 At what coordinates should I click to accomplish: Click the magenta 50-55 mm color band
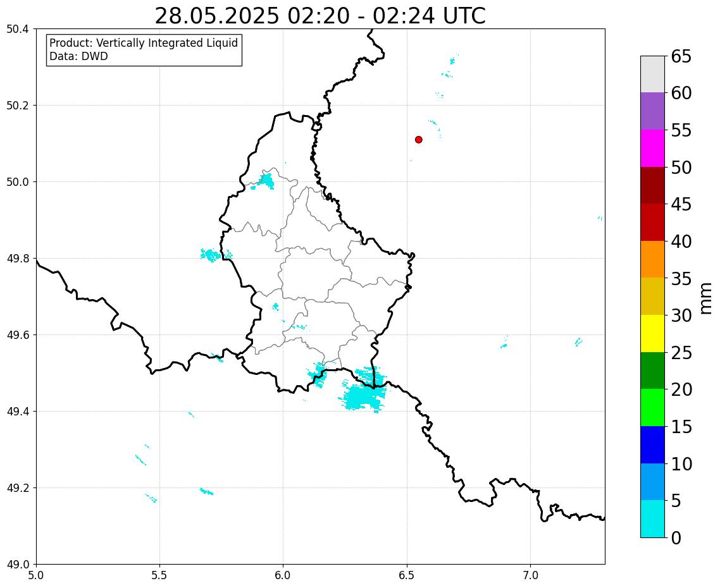coord(652,148)
